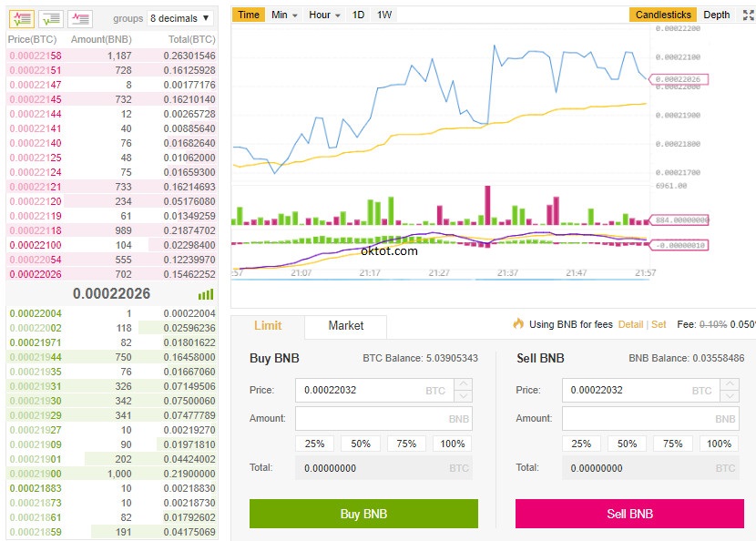Expand the Hour interval dropdown
This screenshot has height=541, width=756.
(324, 15)
